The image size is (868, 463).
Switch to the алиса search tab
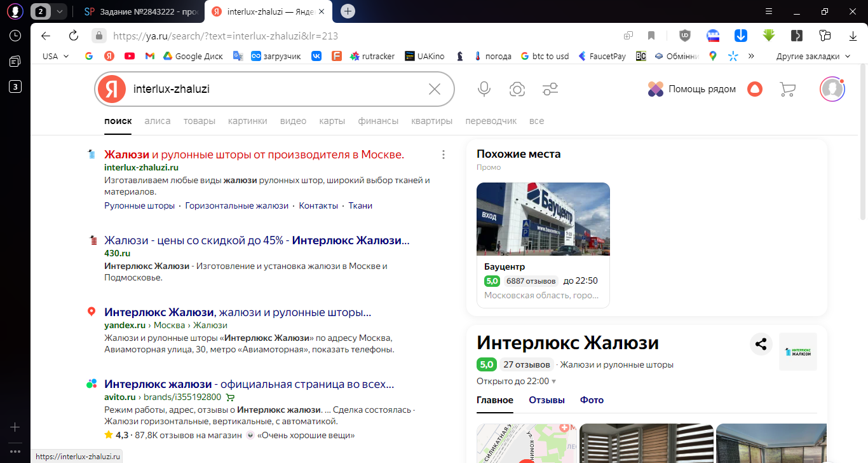(x=158, y=121)
